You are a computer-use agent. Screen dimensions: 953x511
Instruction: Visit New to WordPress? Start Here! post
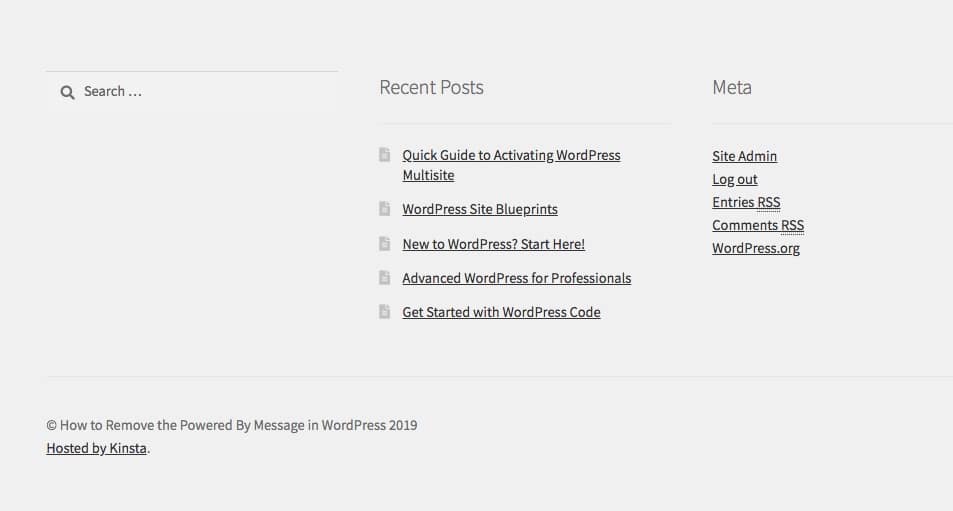[x=493, y=244]
